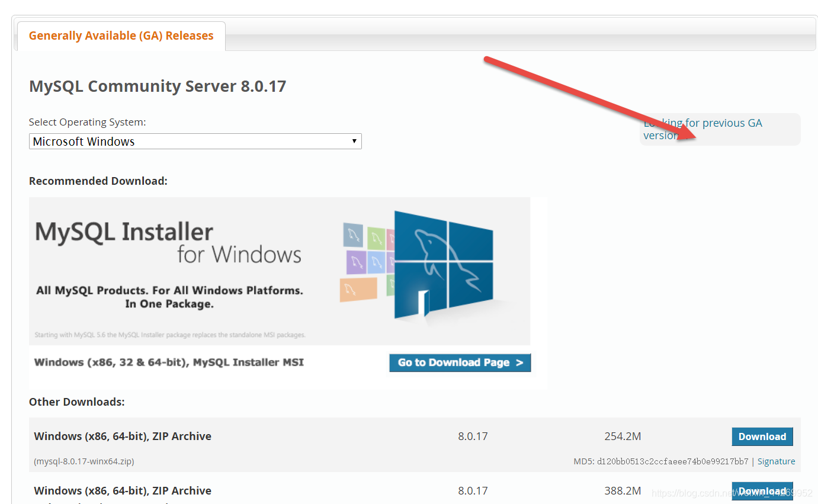Click the Recommended Download: label

tap(98, 181)
